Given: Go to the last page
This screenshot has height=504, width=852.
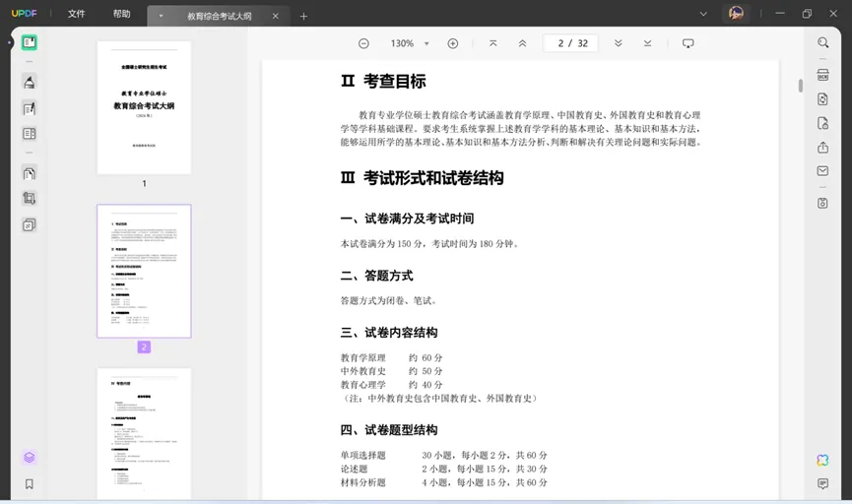Looking at the screenshot, I should 647,43.
